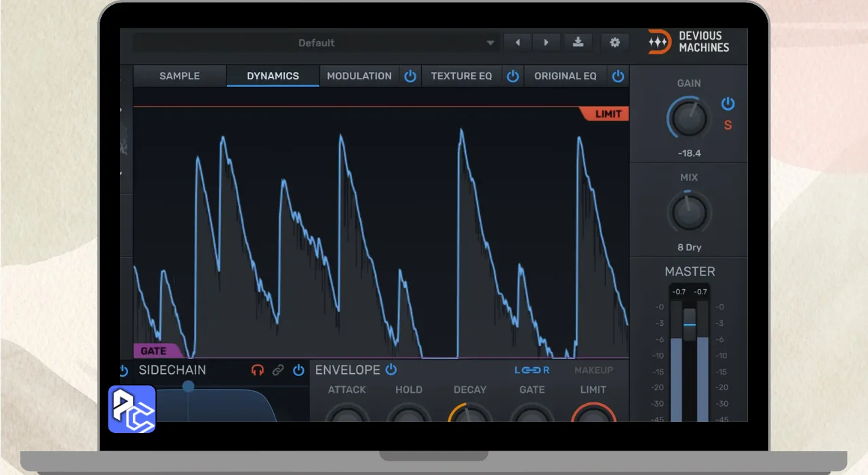Viewport: 868px width, 475px height.
Task: Click the previous preset arrow button
Action: [517, 43]
